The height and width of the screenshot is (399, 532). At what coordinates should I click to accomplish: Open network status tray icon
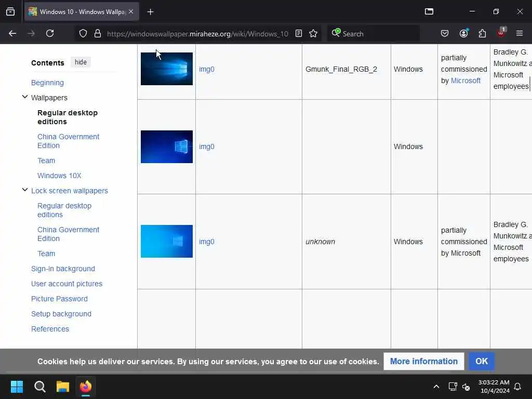453,387
